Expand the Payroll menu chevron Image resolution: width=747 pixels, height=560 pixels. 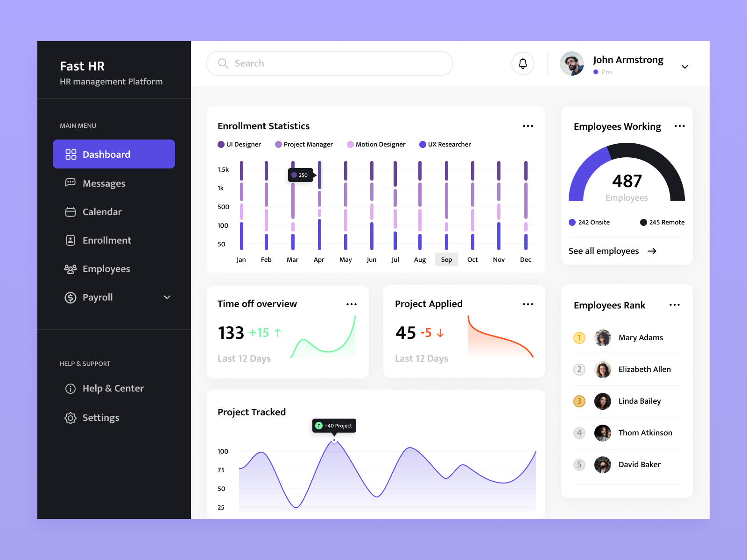point(167,297)
